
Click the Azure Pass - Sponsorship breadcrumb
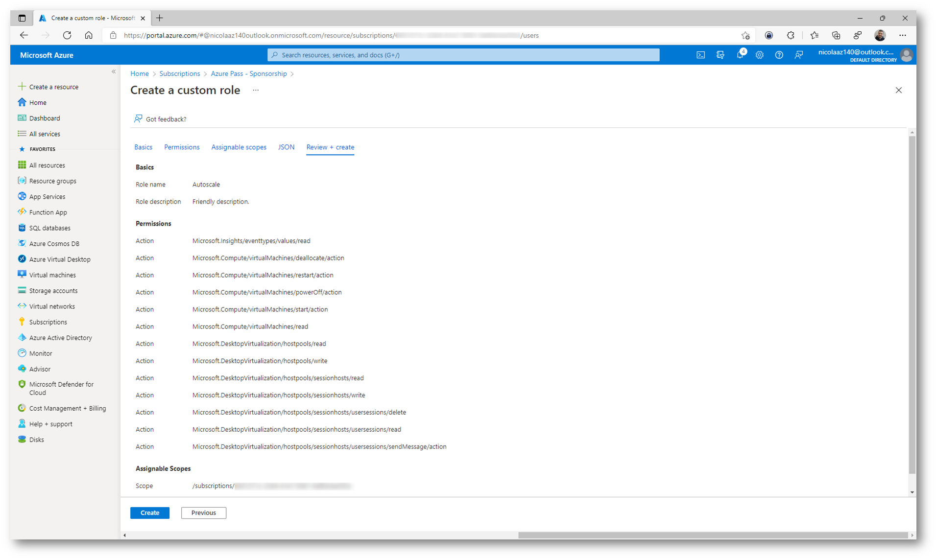click(x=249, y=73)
